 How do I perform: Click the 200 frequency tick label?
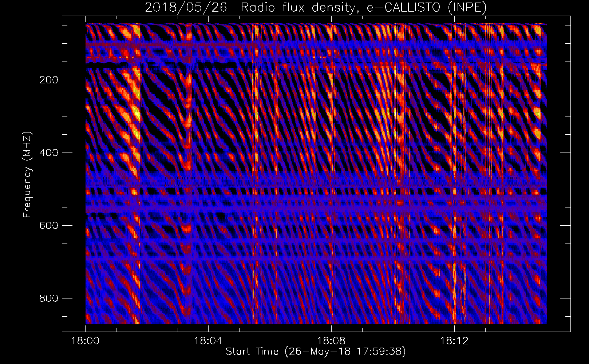(x=49, y=80)
